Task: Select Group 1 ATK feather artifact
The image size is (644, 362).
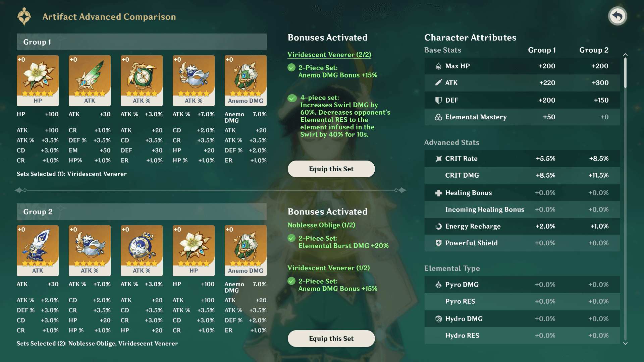Action: point(90,80)
